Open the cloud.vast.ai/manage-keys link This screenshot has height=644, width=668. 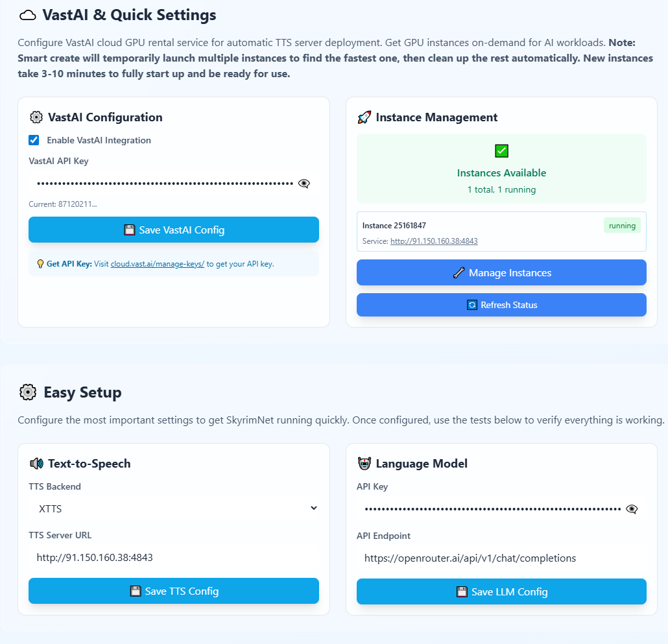pyautogui.click(x=158, y=264)
